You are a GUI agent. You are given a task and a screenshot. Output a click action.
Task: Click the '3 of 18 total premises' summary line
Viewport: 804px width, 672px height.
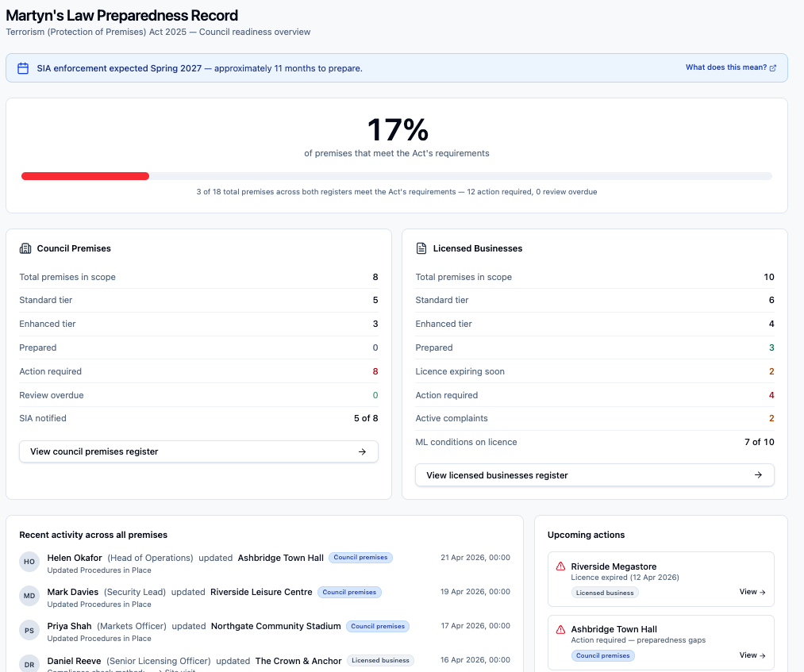[x=396, y=192]
